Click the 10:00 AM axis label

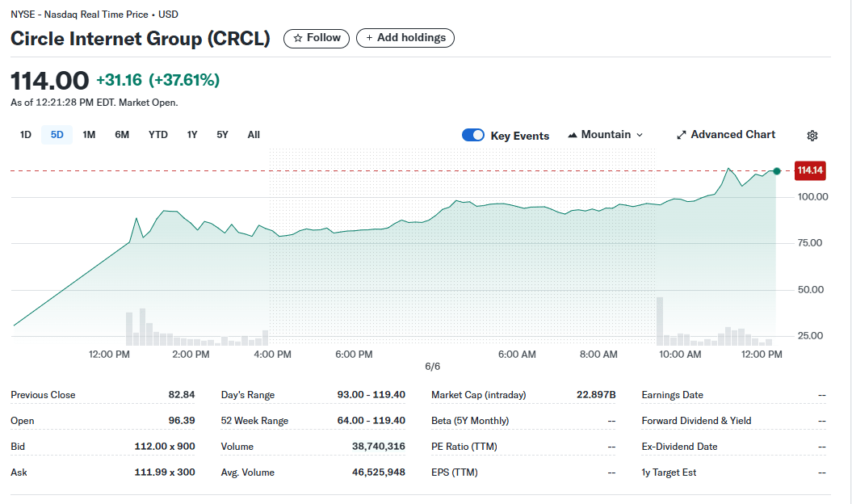coord(680,355)
